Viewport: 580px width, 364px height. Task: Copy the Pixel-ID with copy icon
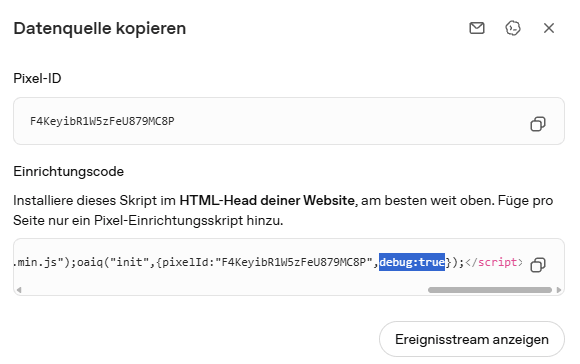click(538, 124)
